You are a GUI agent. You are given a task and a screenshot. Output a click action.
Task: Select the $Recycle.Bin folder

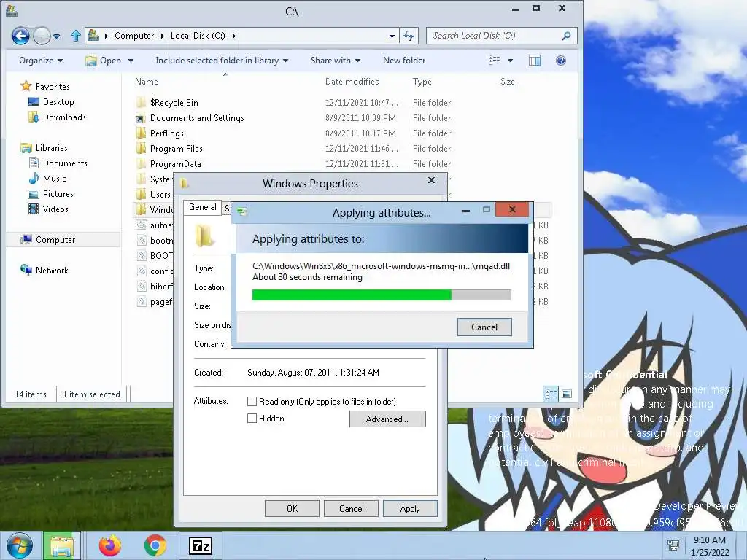click(167, 102)
